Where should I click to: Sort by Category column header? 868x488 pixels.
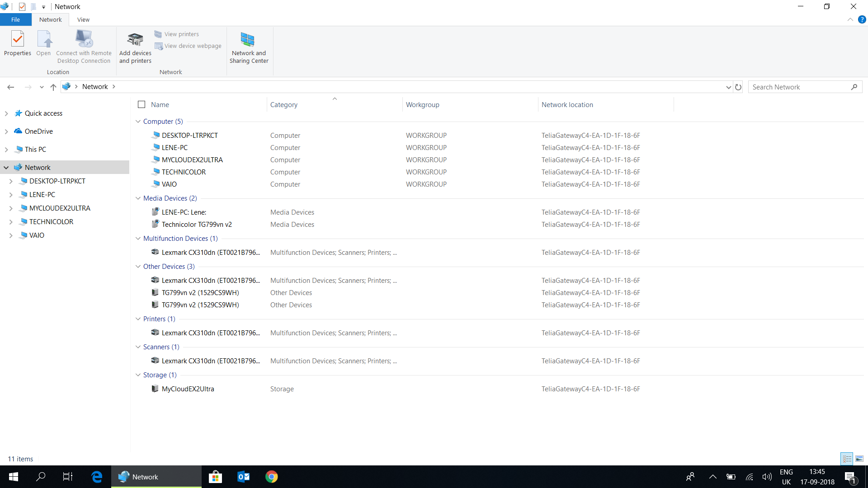click(335, 104)
